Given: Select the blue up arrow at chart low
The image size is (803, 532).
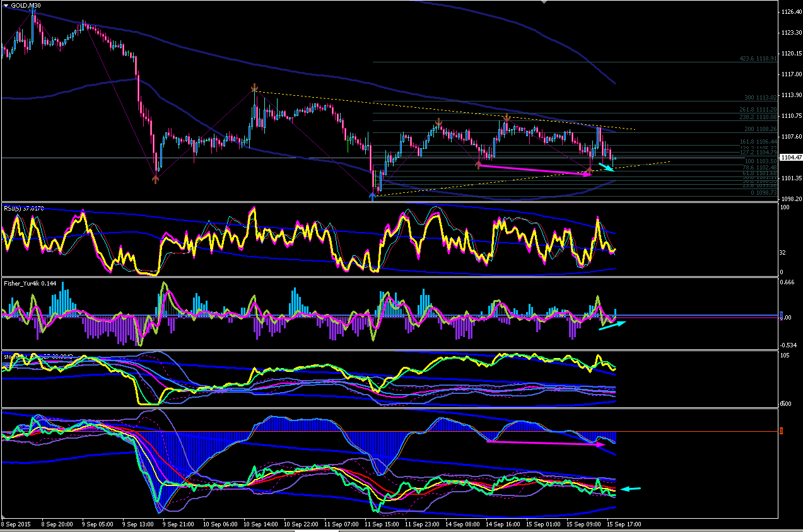Looking at the screenshot, I should [x=373, y=196].
